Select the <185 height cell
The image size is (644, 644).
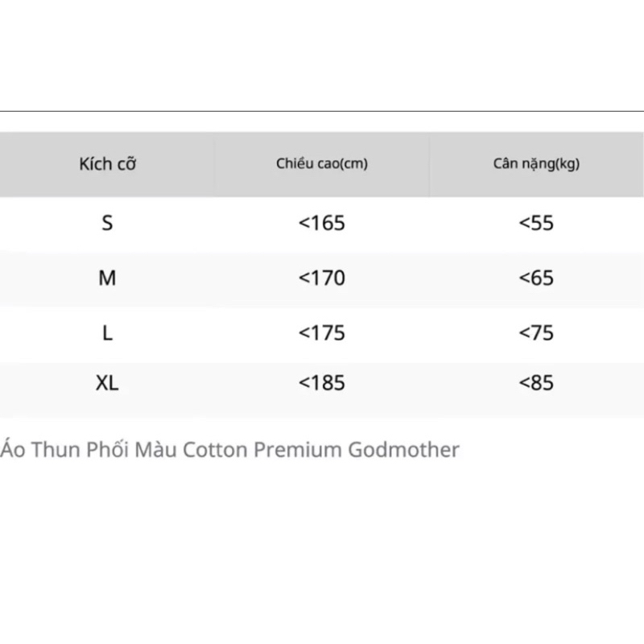pos(321,383)
